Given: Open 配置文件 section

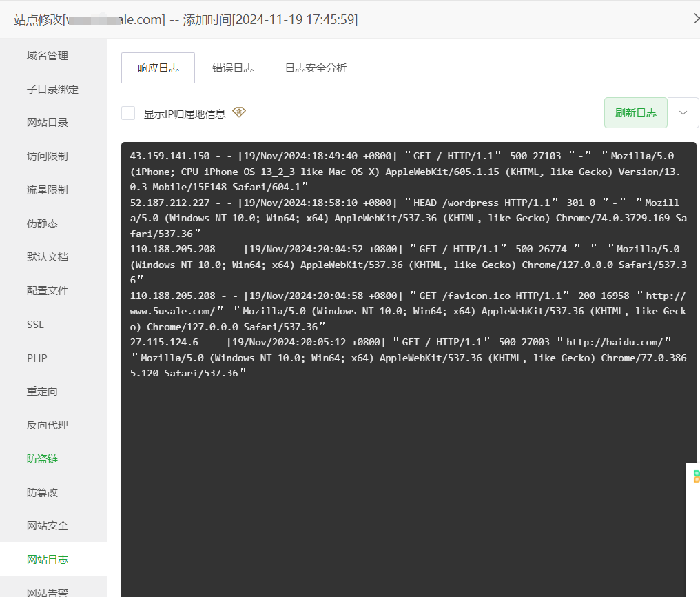Looking at the screenshot, I should point(48,291).
